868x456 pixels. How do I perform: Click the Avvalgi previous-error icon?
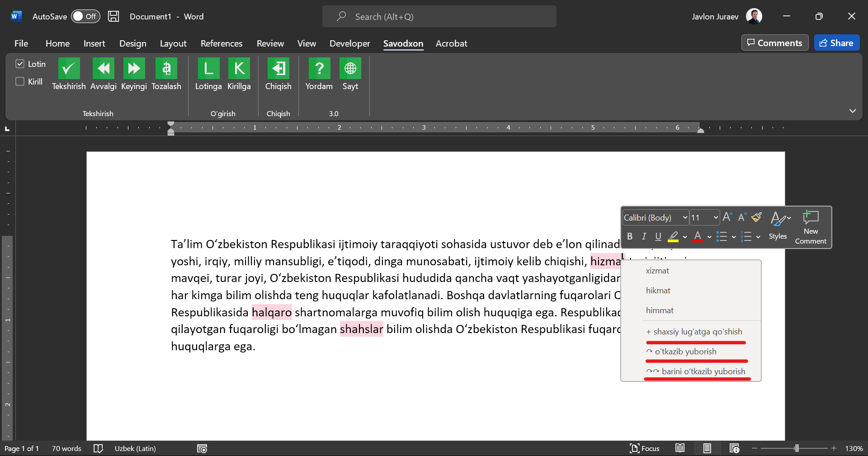[103, 69]
